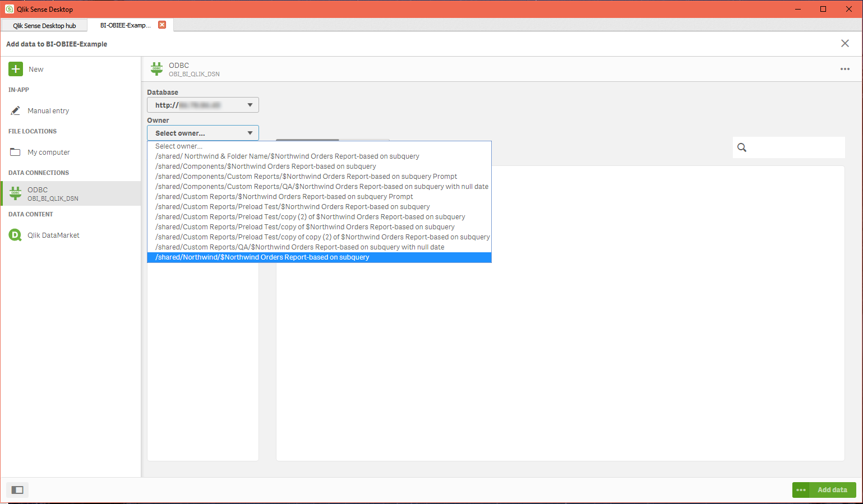Screen dimensions: 863x504
Task: Select /shared/Northwind/$Northwind Orders Report option
Action: (x=319, y=257)
